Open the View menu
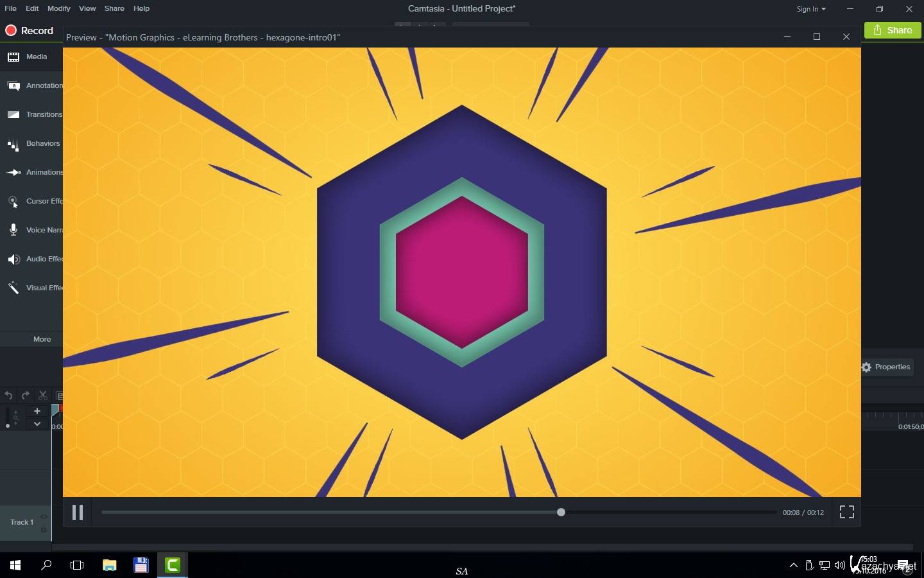The image size is (924, 578). pos(87,8)
